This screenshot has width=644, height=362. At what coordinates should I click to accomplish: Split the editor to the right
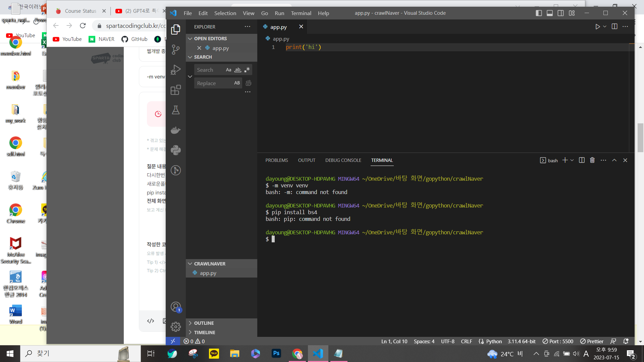(614, 26)
